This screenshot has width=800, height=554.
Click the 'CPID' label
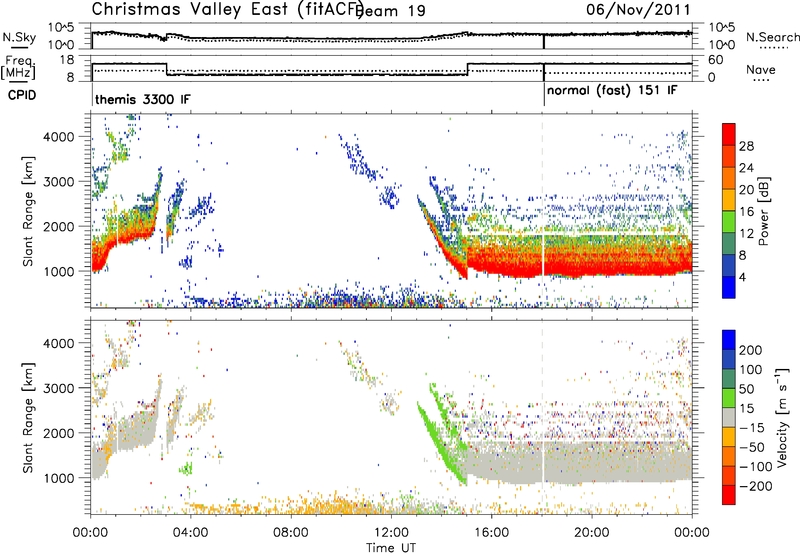click(22, 95)
